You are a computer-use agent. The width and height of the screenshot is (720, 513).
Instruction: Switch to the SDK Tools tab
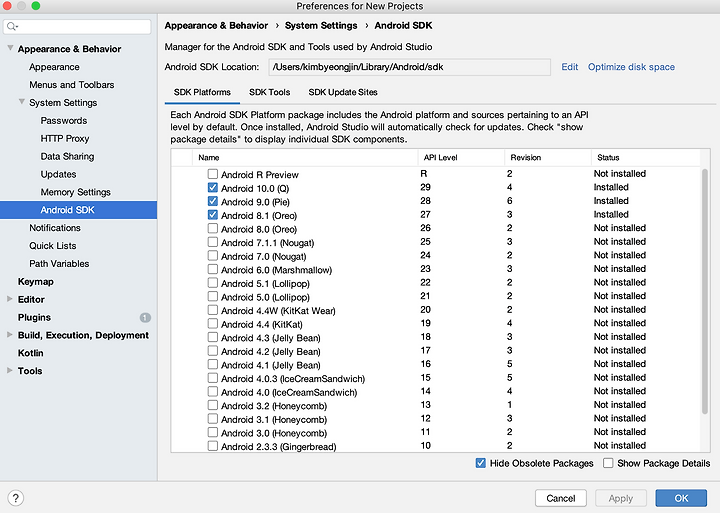[270, 92]
